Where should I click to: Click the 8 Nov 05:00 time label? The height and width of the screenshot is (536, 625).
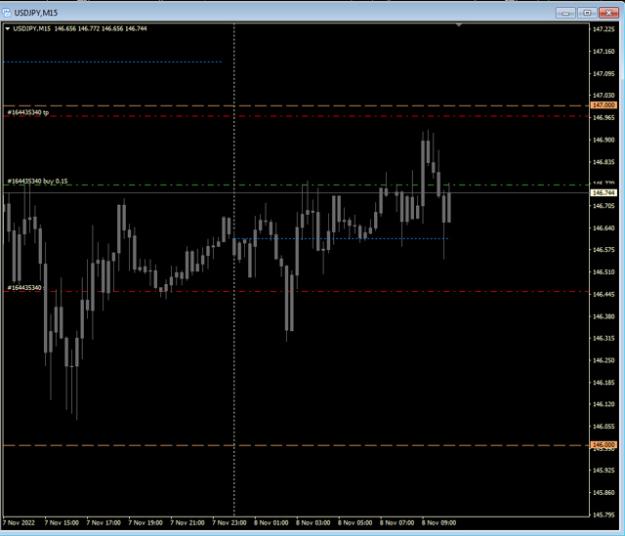pos(355,522)
